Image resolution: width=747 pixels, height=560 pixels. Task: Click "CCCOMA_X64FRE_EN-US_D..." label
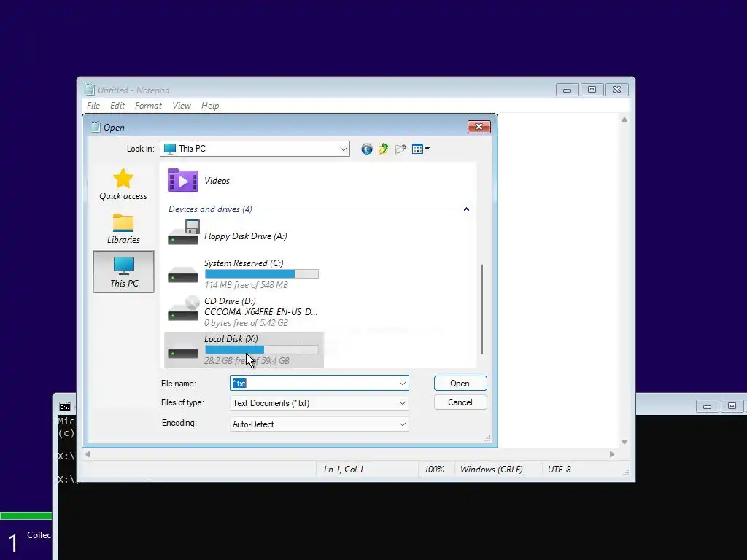(x=260, y=312)
